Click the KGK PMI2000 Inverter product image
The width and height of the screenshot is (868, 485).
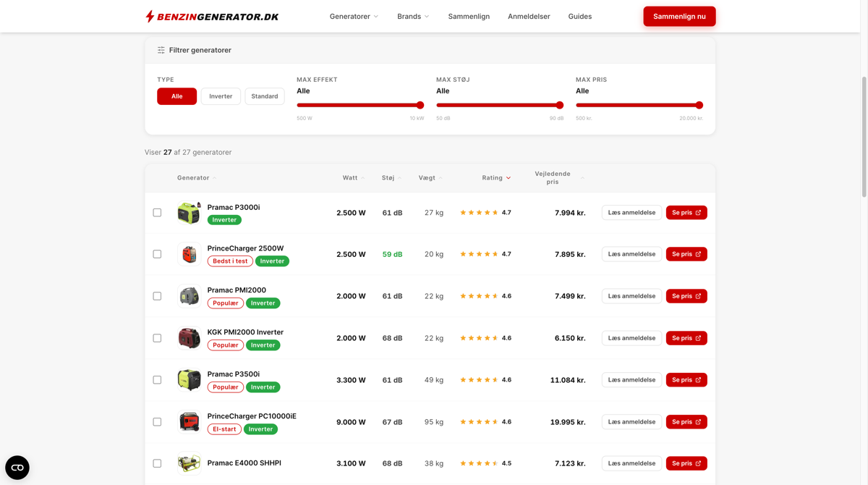[189, 338]
